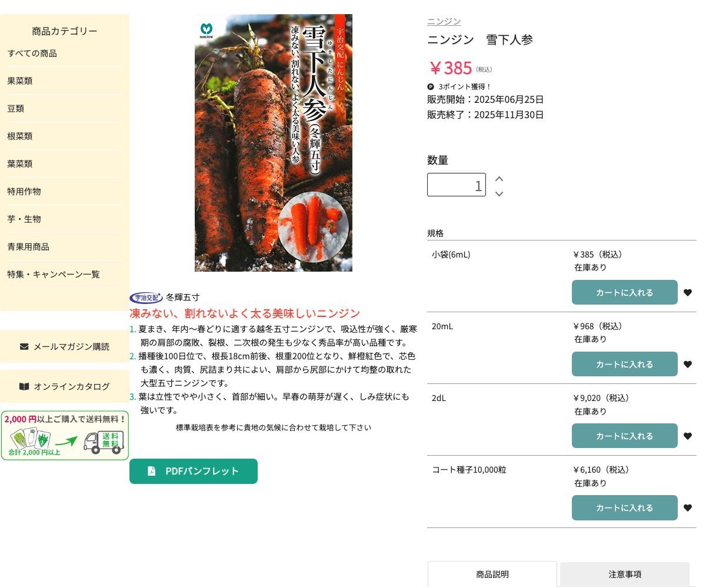Screen dimensions: 706x588
Task: Click PDF document icon on pamphlet button
Action: point(151,470)
